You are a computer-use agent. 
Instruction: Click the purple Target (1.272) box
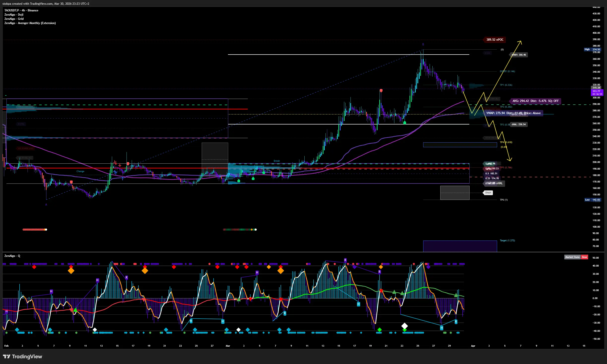coord(460,246)
